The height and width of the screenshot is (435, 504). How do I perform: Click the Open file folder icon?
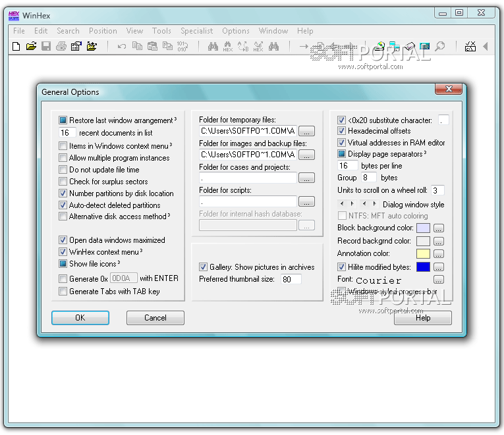click(31, 47)
